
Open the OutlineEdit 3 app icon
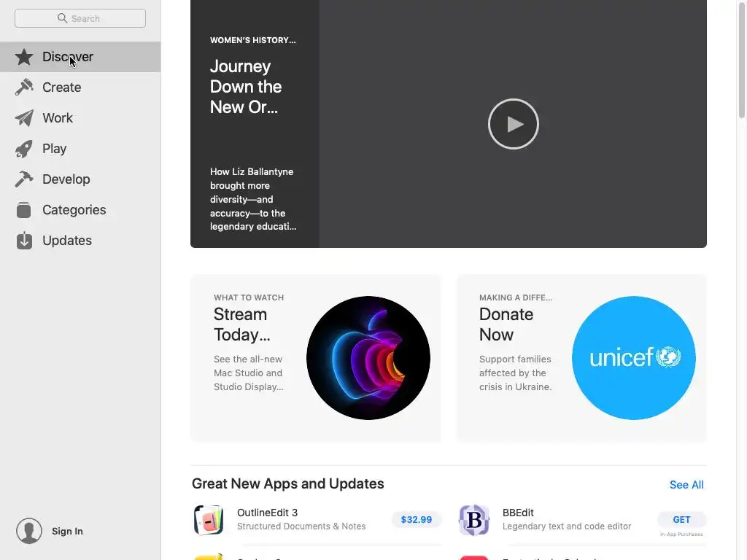tap(209, 520)
